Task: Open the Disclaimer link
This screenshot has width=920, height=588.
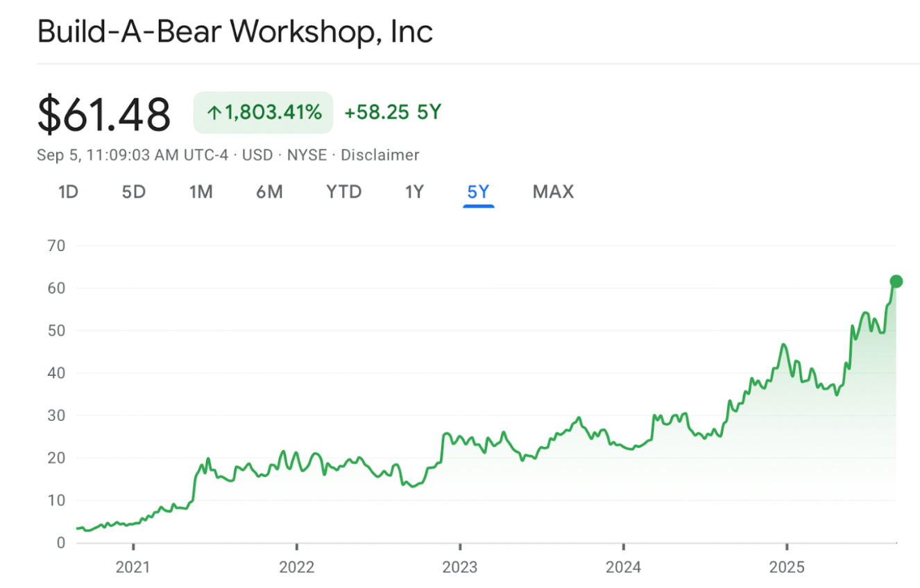Action: (x=380, y=155)
